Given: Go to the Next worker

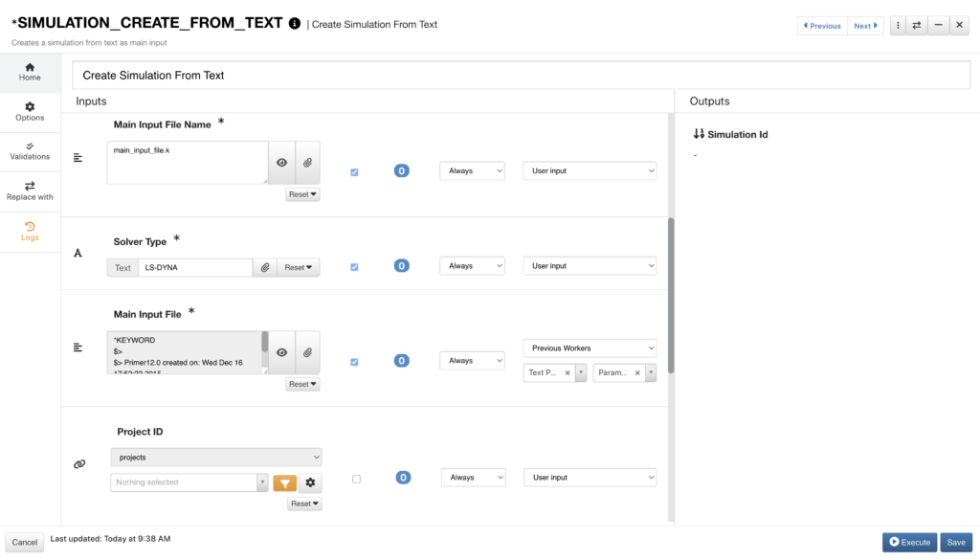Looking at the screenshot, I should point(865,26).
